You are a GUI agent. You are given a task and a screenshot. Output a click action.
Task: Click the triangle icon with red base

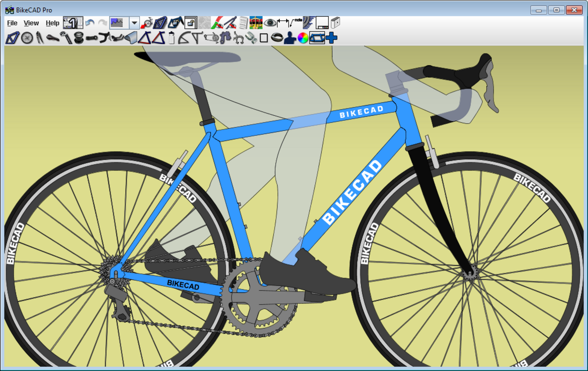pyautogui.click(x=144, y=38)
